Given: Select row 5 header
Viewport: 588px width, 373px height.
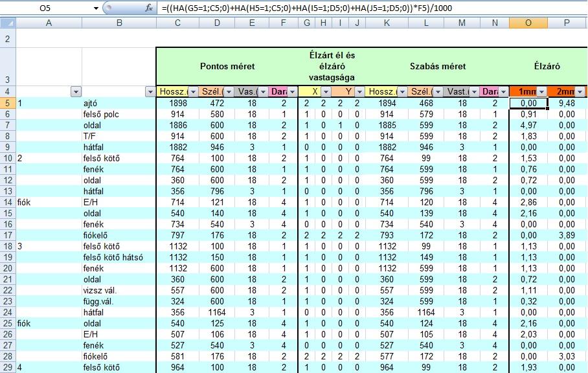Looking at the screenshot, I should (8, 103).
